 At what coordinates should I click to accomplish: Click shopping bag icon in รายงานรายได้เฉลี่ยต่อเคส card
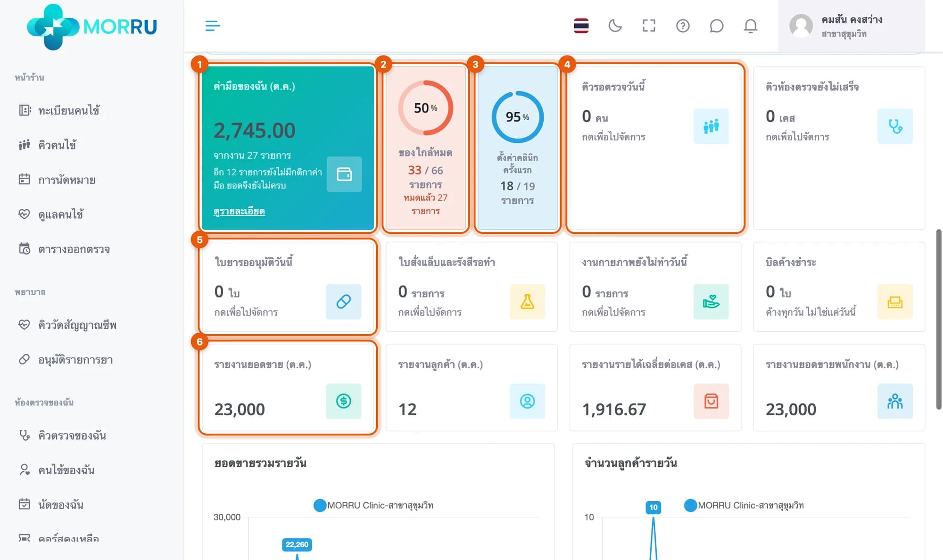click(711, 401)
